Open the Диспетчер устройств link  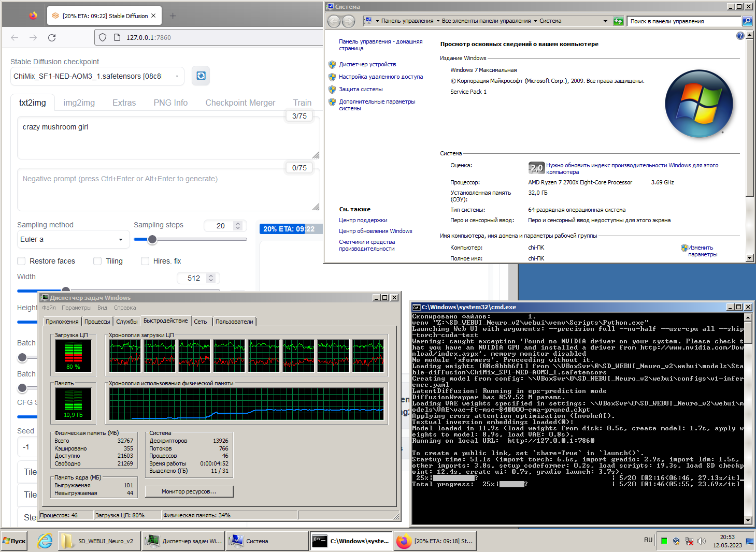pos(367,64)
